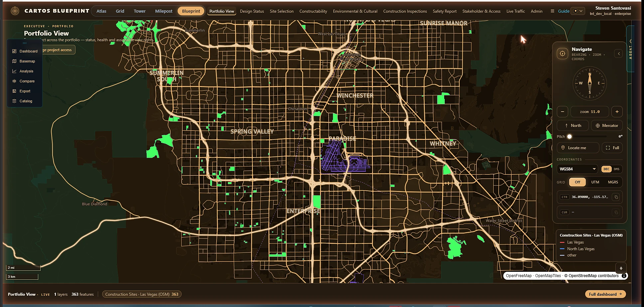This screenshot has width=644, height=307.
Task: Click the other legend swatch
Action: click(562, 255)
